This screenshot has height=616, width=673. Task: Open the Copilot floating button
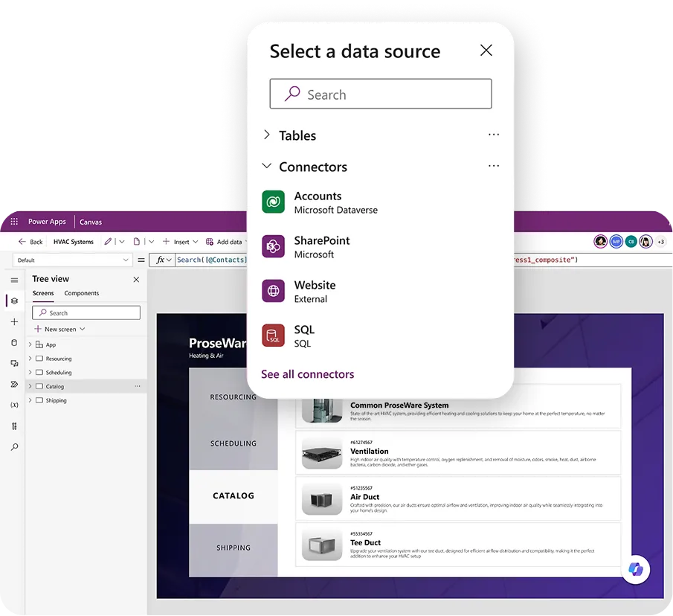pyautogui.click(x=636, y=570)
